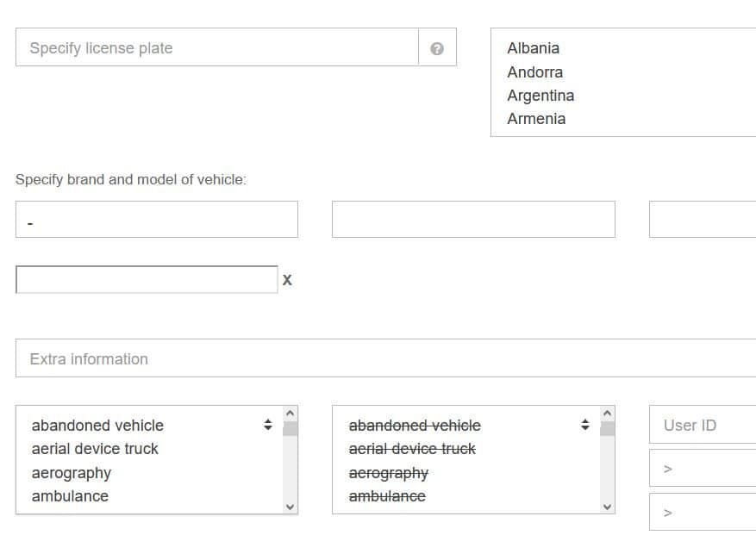Click the license plate help question icon

pos(437,48)
